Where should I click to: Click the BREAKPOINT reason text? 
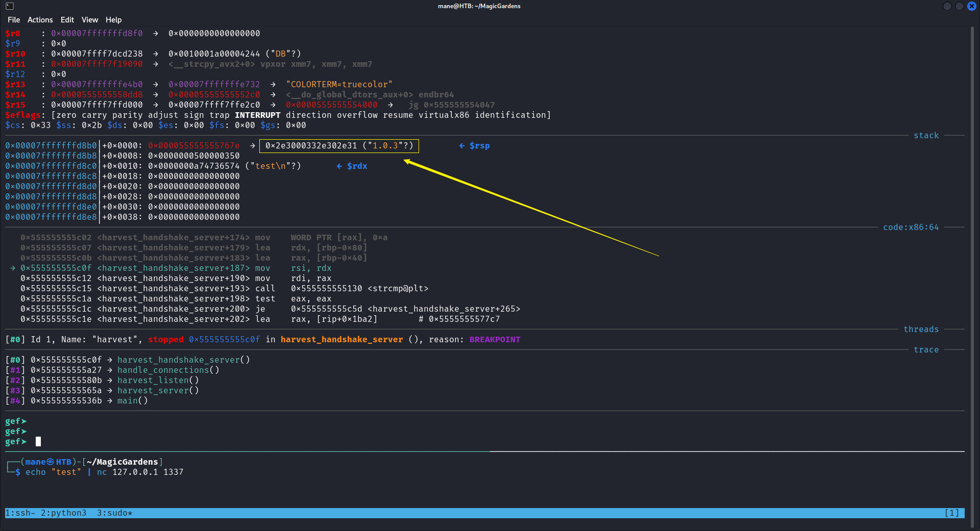click(x=495, y=339)
